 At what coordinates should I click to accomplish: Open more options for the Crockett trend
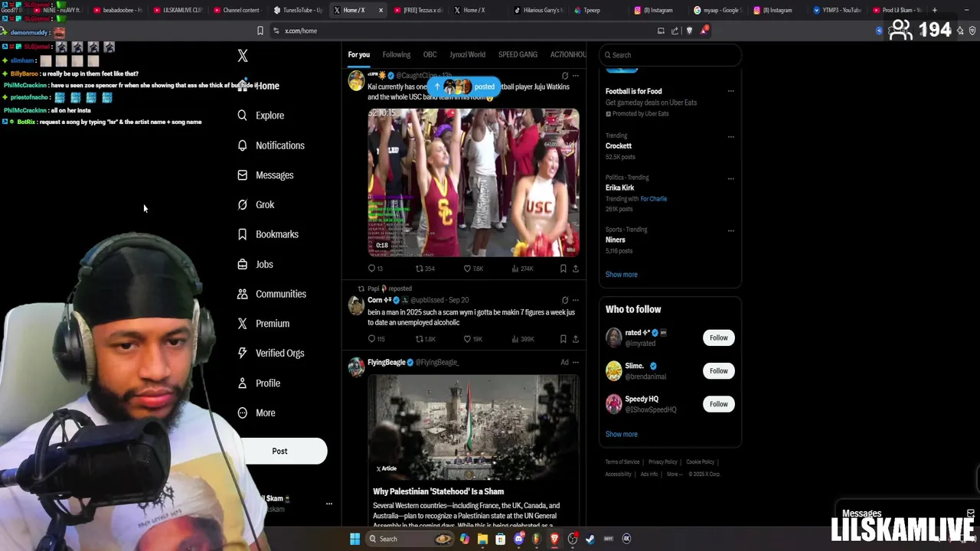click(731, 136)
